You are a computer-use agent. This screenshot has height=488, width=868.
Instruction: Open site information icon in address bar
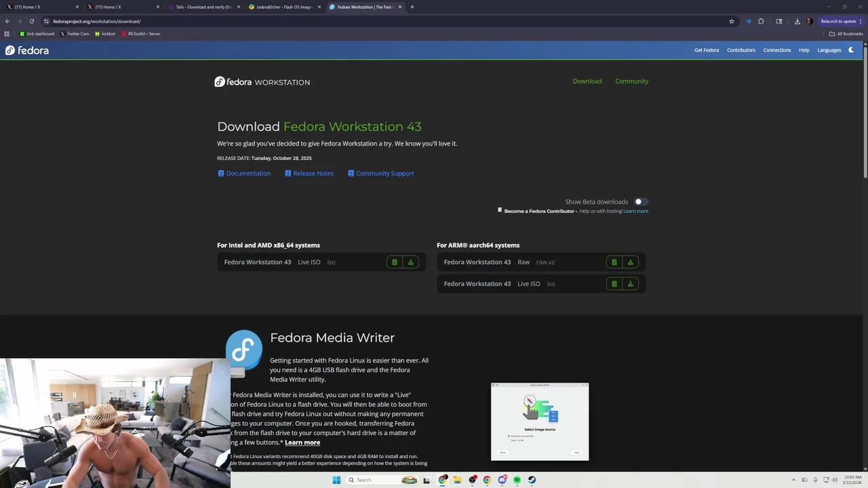(46, 21)
